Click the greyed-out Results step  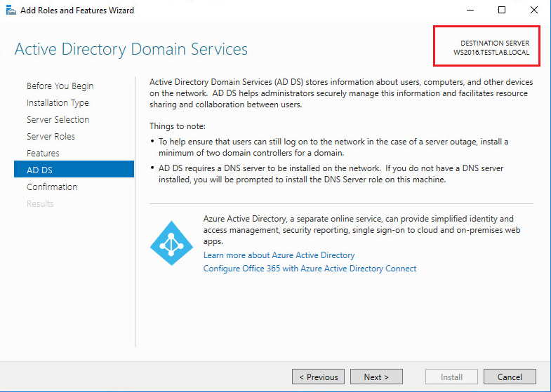tap(40, 204)
